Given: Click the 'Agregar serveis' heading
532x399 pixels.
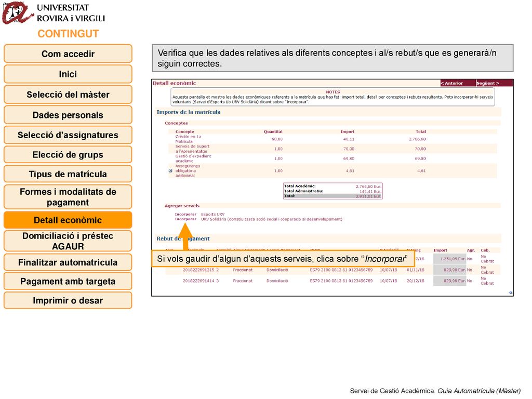Looking at the screenshot, I should (x=182, y=206).
